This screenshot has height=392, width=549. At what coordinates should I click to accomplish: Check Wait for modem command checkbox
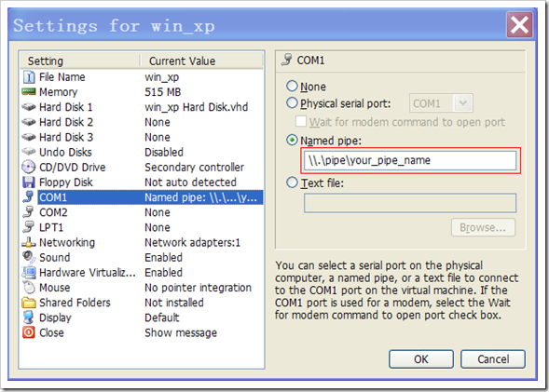pos(301,121)
